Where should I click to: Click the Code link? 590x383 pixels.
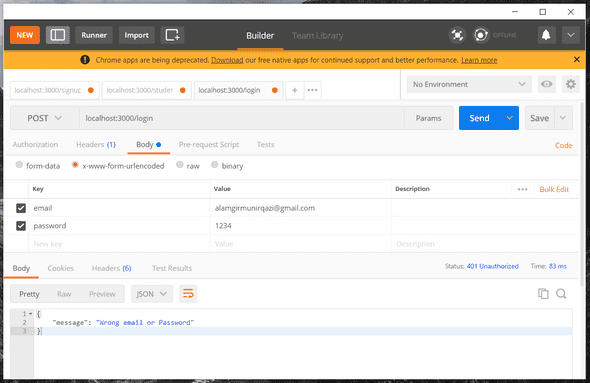coord(563,145)
